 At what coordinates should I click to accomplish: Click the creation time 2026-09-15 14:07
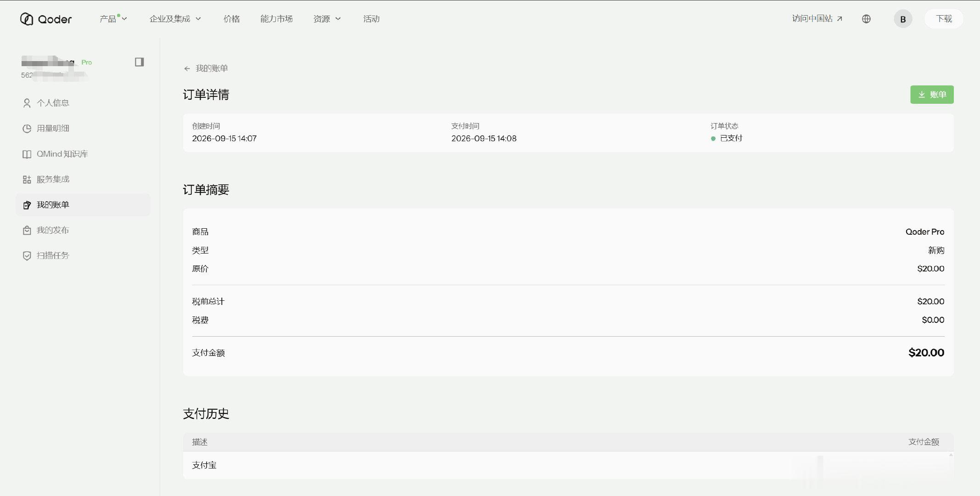(224, 138)
